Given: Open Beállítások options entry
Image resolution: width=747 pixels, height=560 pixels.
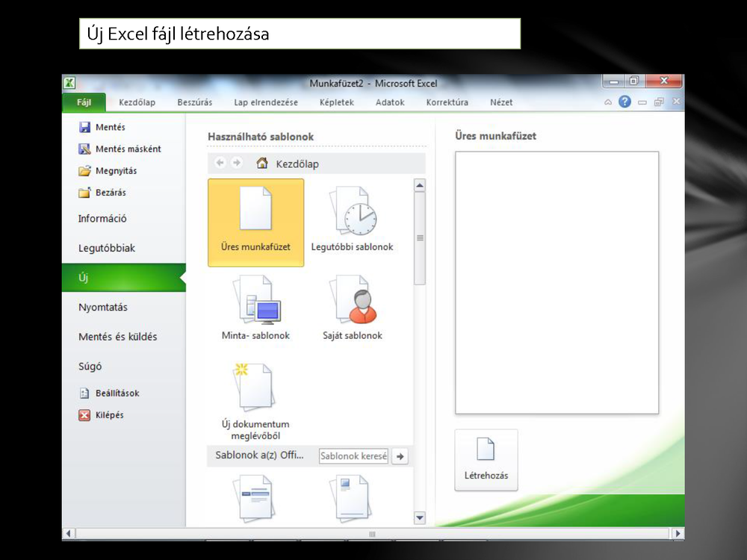Looking at the screenshot, I should pos(109,393).
